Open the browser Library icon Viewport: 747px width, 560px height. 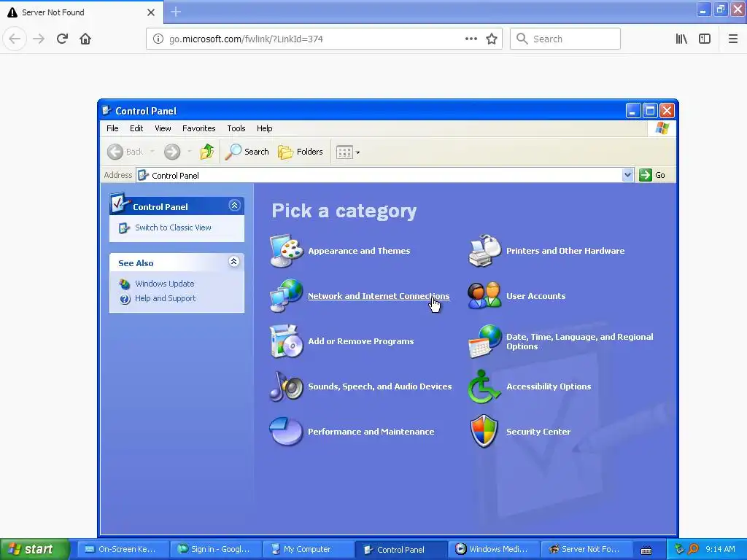click(681, 39)
